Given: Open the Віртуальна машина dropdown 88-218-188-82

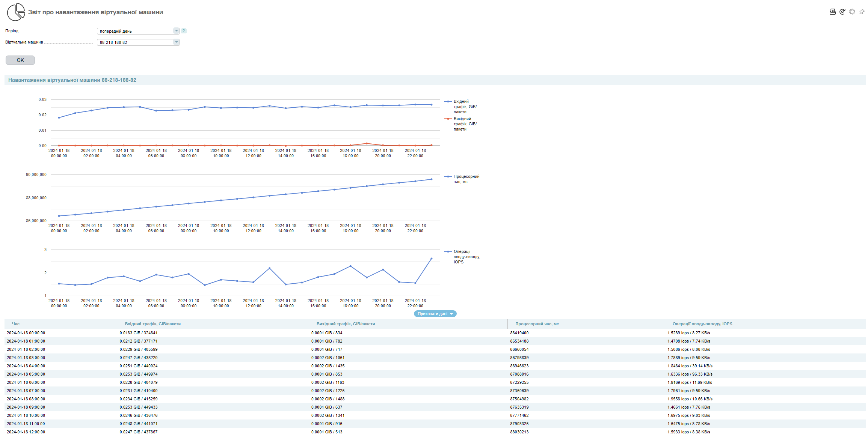Looking at the screenshot, I should point(138,42).
